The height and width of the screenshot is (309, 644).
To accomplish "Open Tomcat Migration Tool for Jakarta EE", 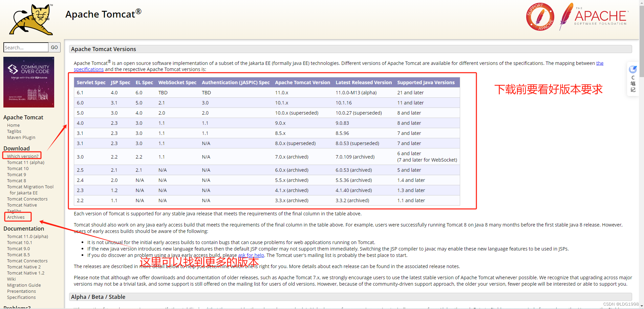I will click(x=30, y=187).
